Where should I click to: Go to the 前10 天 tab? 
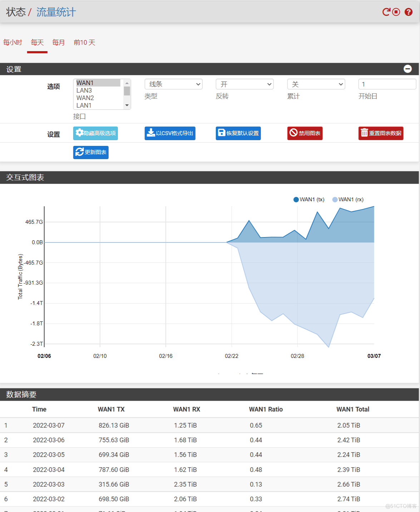coord(84,43)
